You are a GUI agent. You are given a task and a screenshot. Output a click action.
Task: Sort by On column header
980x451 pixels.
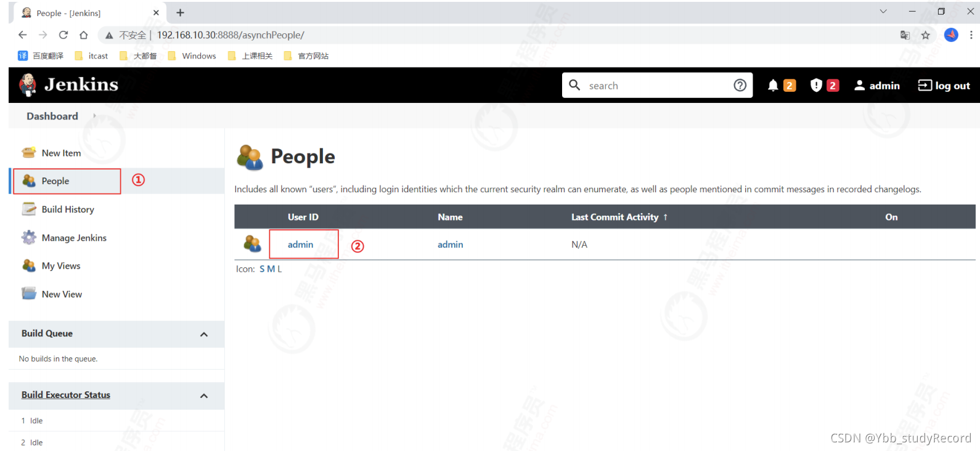[x=891, y=217]
